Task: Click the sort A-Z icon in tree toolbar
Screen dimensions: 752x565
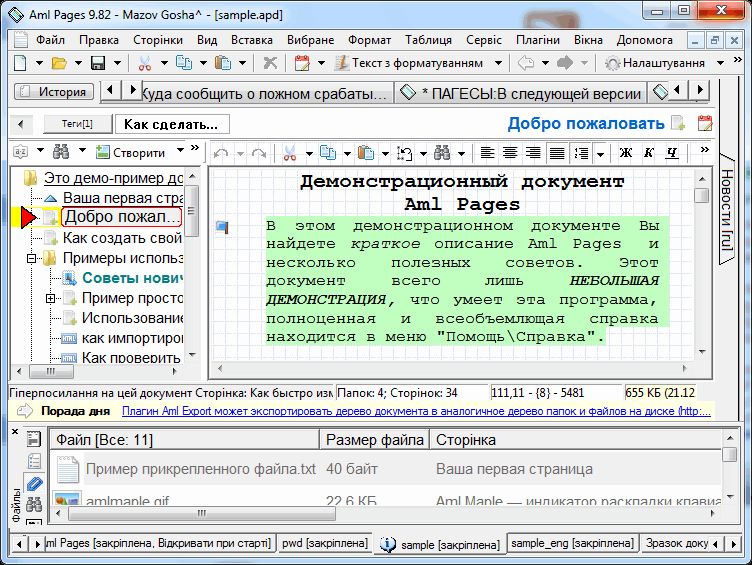Action: (x=21, y=152)
